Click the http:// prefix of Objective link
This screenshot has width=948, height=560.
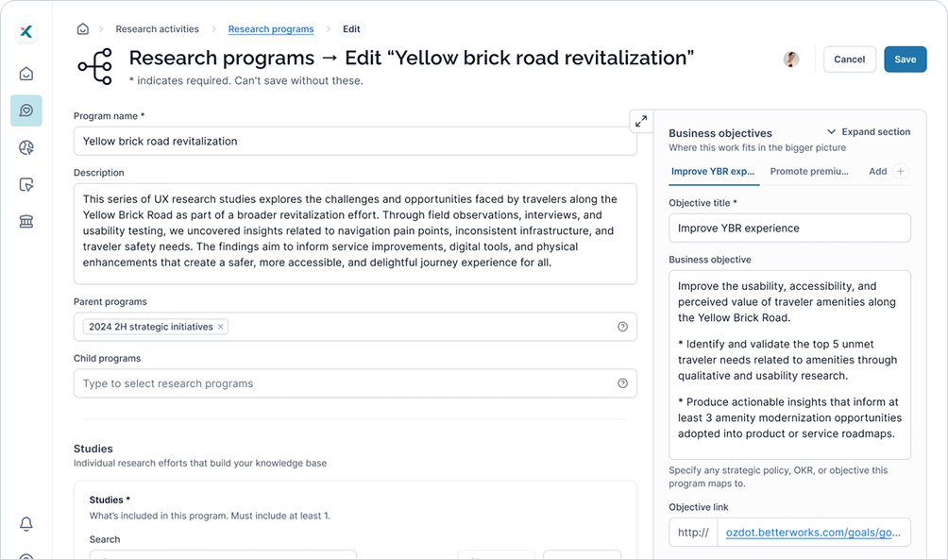click(693, 533)
